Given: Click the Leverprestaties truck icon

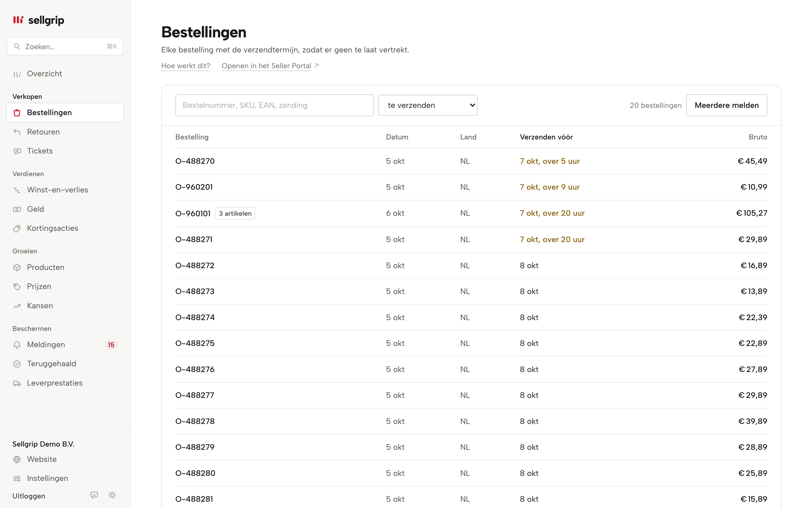Looking at the screenshot, I should tap(17, 383).
